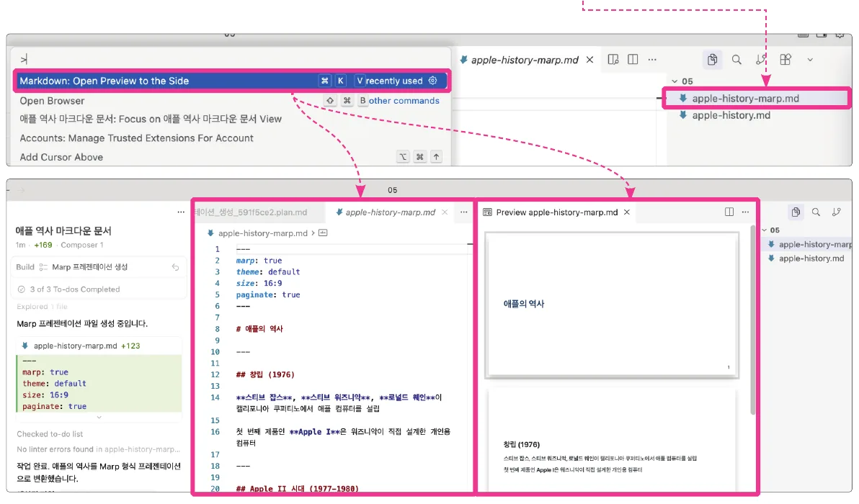This screenshot has height=504, width=859.
Task: Open apple-history.md in the bottom window explorer
Action: (811, 258)
